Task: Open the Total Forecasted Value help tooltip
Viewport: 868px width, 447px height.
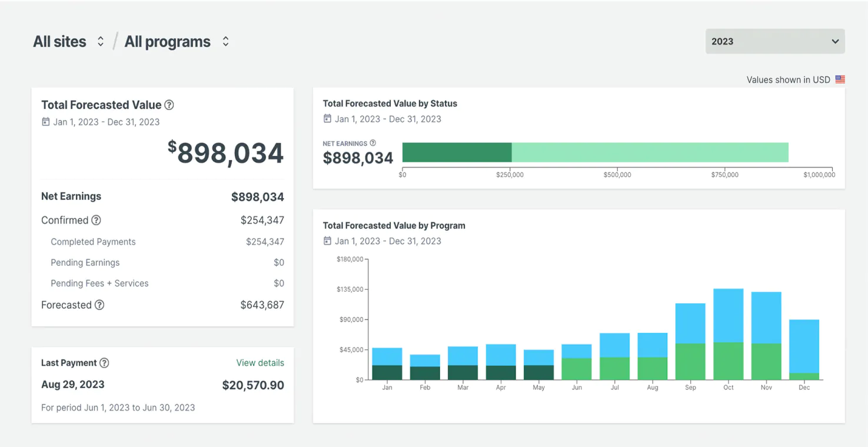Action: coord(170,105)
